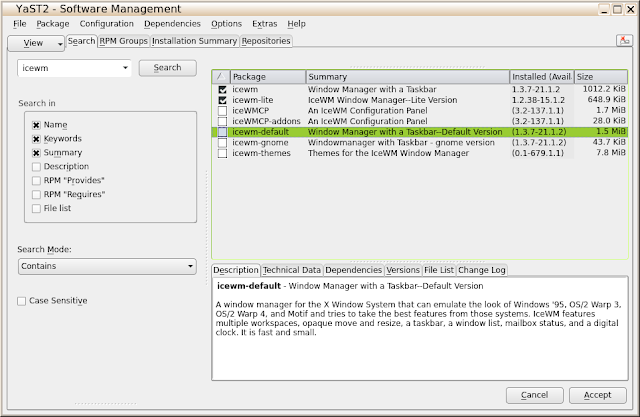The height and width of the screenshot is (417, 640).
Task: Click version cell (0.1-679.1.1)
Action: click(538, 153)
